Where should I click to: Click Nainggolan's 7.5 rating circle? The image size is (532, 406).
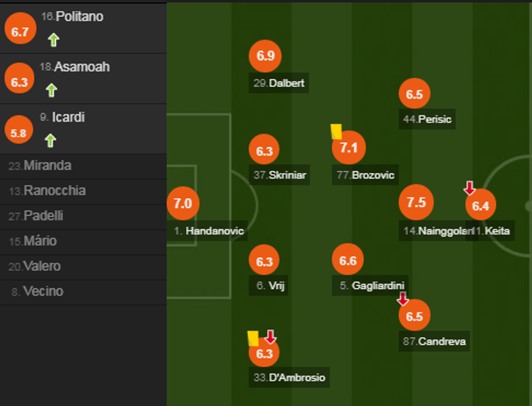[416, 202]
